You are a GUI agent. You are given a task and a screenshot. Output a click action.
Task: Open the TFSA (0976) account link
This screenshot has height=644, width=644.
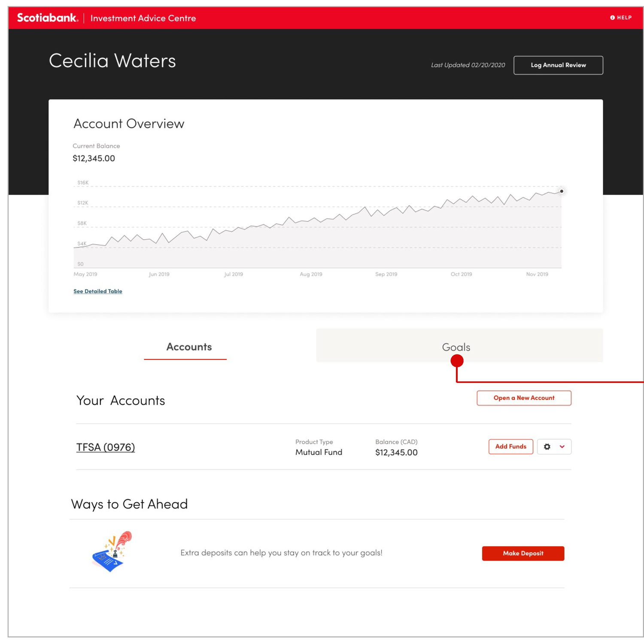tap(106, 447)
